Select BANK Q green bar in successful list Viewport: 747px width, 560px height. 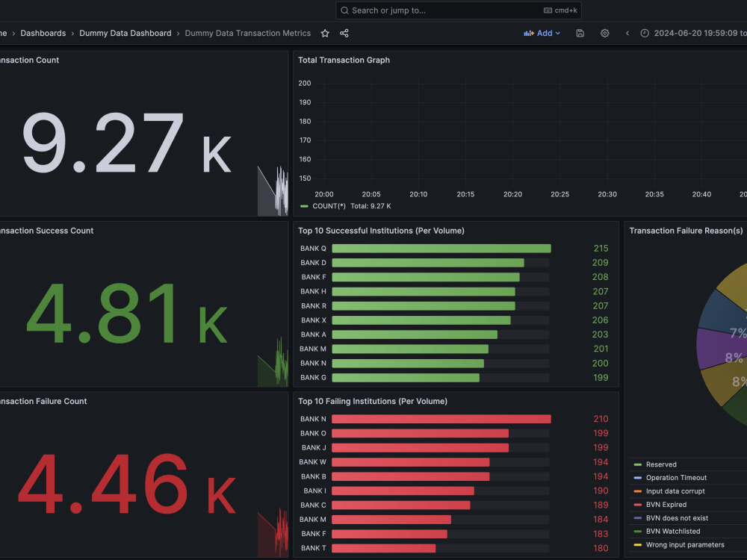441,249
